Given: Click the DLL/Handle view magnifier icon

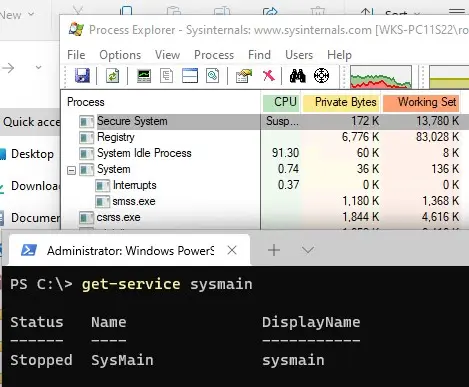Looking at the screenshot, I should (213, 76).
